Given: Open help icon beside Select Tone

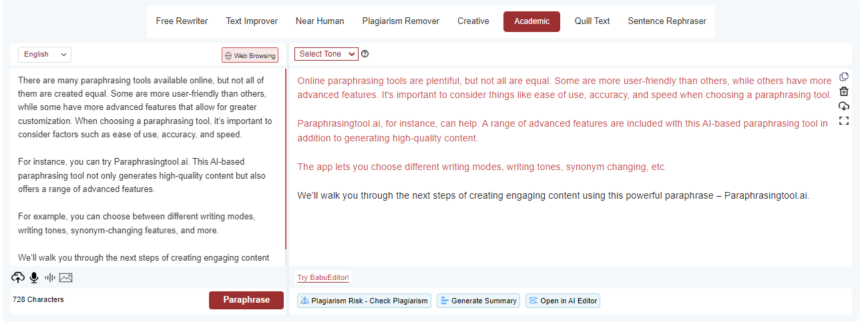Looking at the screenshot, I should pyautogui.click(x=365, y=54).
